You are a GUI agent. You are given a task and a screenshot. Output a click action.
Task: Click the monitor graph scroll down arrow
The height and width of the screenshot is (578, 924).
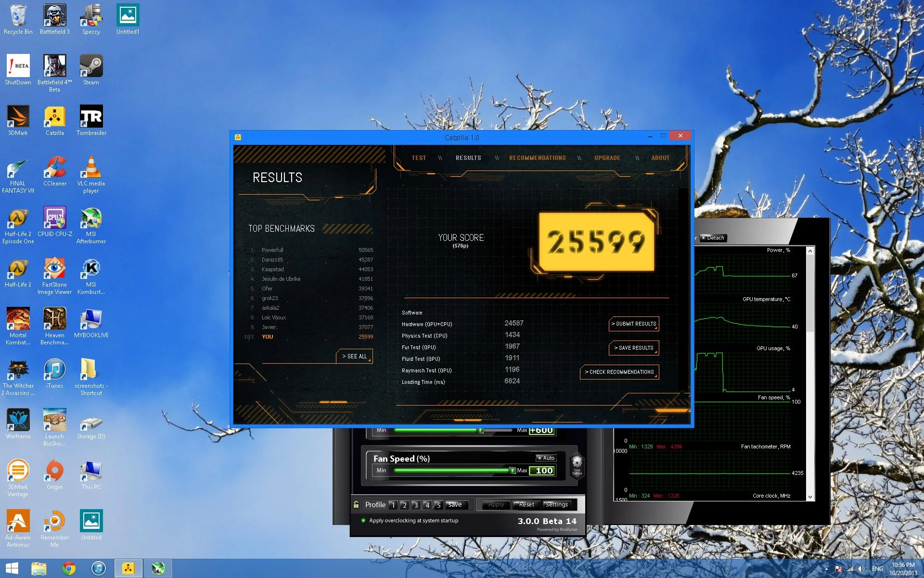[x=810, y=497]
